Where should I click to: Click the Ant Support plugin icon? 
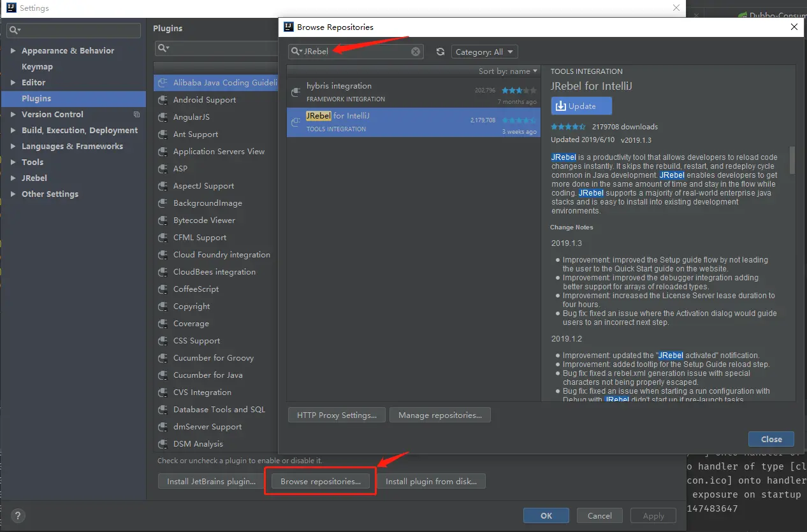click(163, 134)
